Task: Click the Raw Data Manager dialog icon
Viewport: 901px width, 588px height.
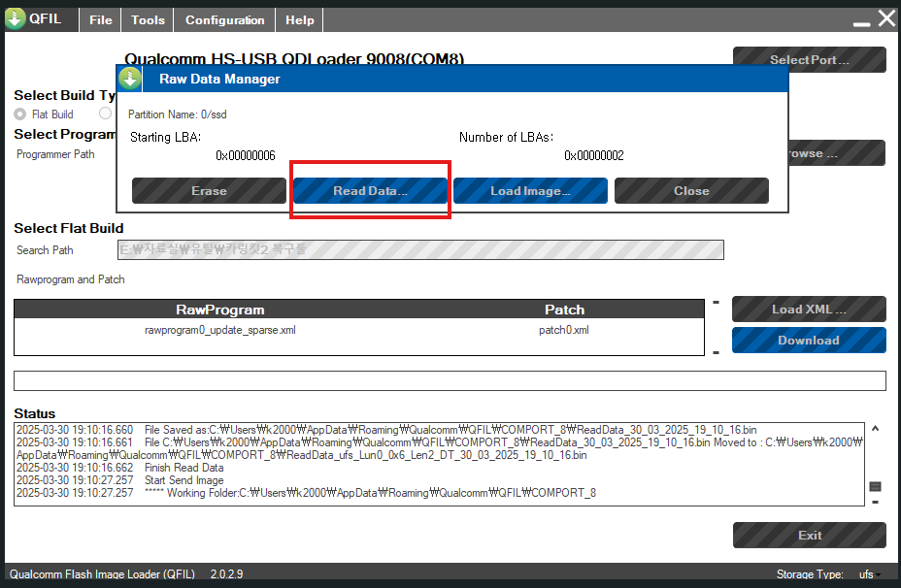Action: coord(130,79)
